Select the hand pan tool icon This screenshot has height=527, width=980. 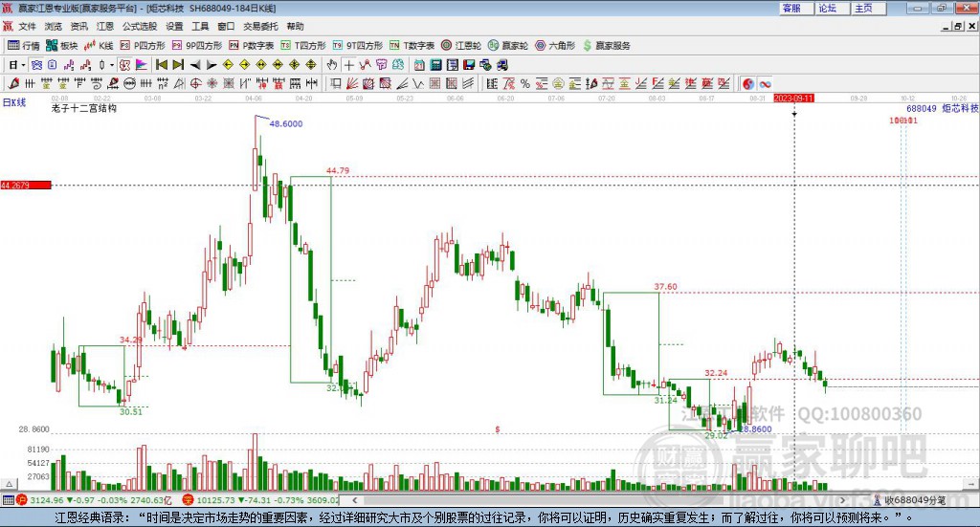(332, 65)
